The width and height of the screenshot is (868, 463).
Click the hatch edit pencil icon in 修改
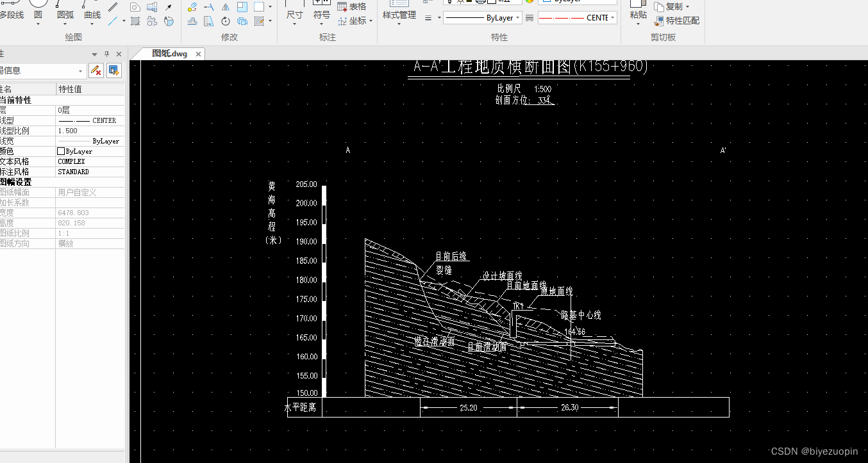[259, 21]
